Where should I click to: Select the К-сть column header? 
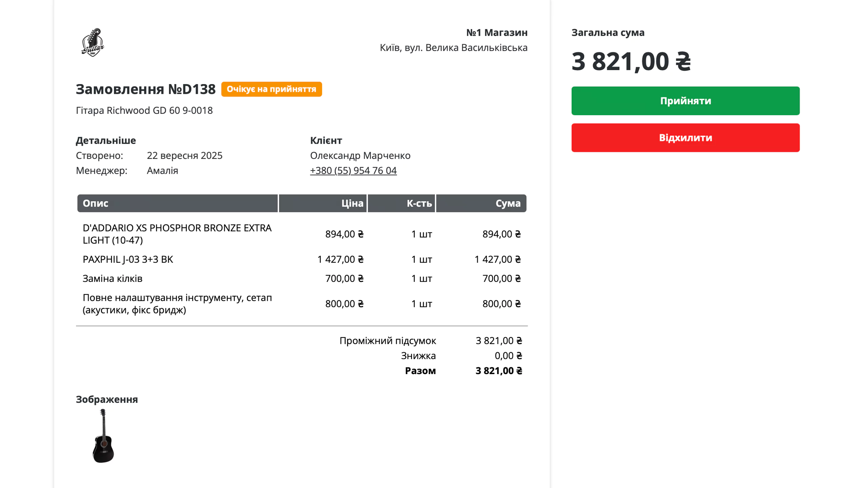point(401,203)
